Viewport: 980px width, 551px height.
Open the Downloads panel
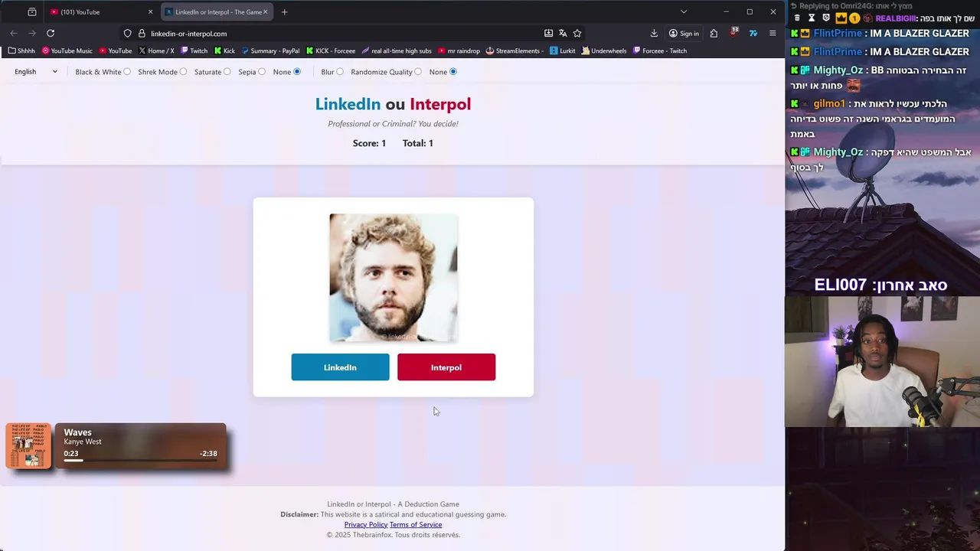[654, 33]
